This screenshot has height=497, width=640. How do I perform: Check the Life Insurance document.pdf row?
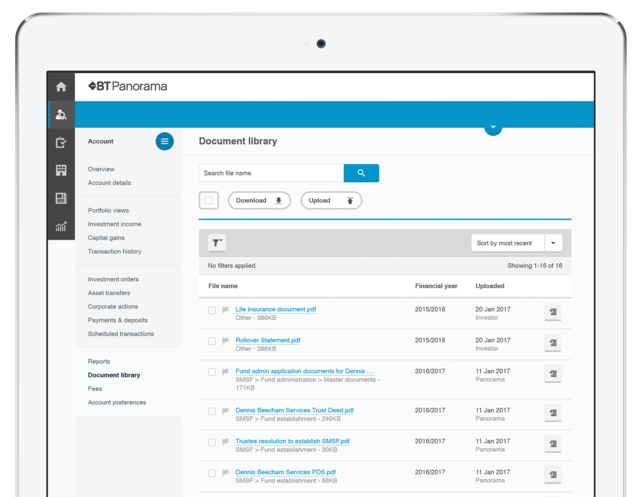(x=212, y=310)
